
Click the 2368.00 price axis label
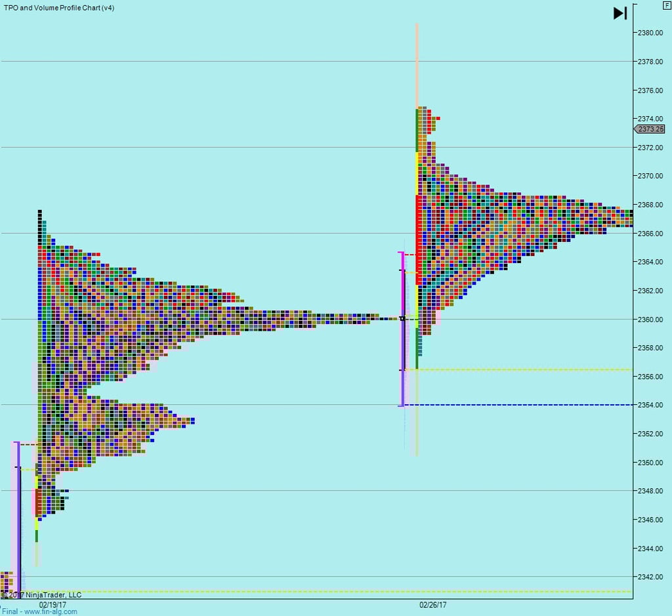click(650, 205)
